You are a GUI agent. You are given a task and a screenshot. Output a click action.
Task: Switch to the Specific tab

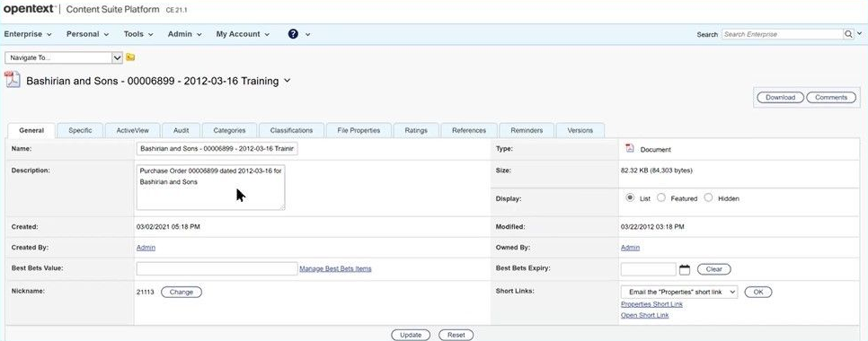coord(80,130)
